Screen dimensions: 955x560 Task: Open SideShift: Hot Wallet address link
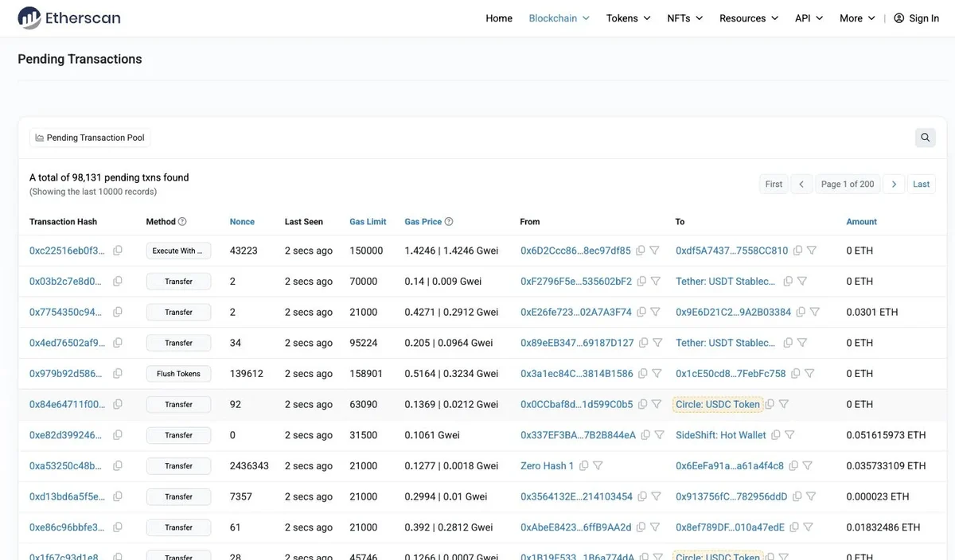(x=721, y=435)
